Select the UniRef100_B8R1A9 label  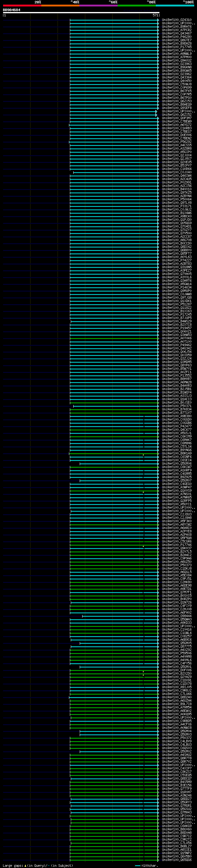[x=176, y=453]
